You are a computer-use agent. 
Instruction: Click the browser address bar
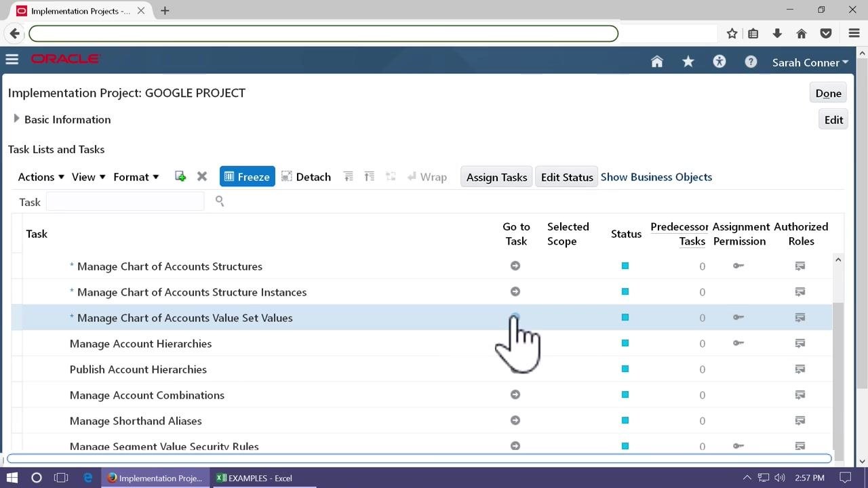point(323,33)
